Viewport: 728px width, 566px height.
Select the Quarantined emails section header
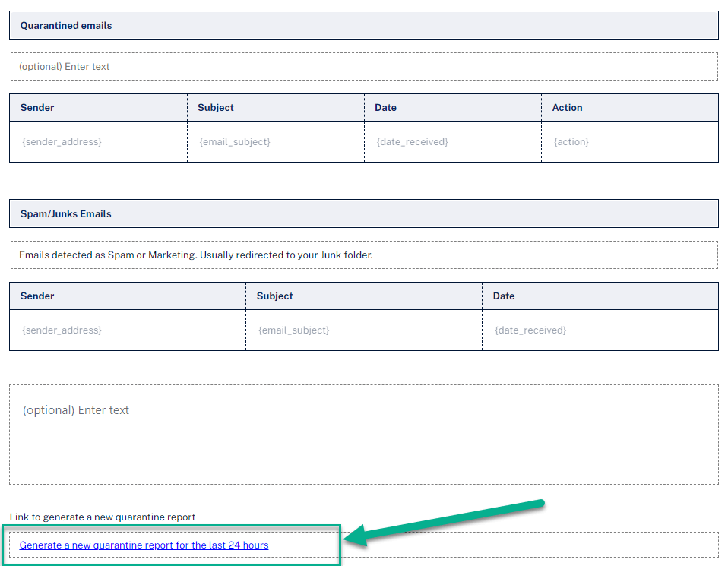[364, 26]
